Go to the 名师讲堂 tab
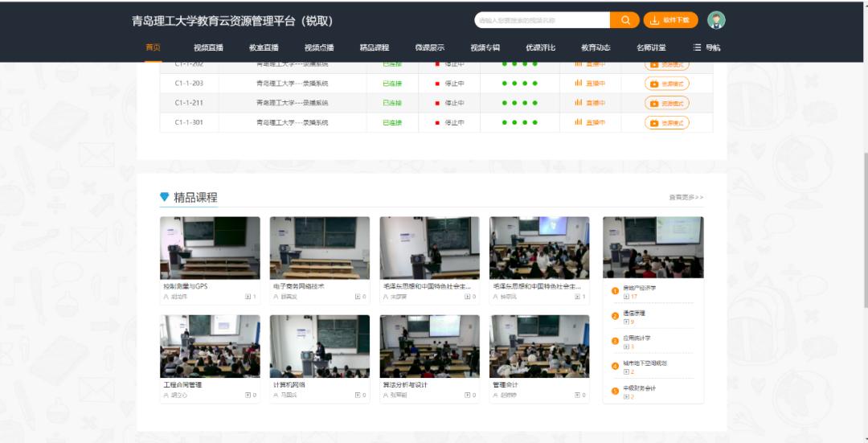Viewport: 868px width, 443px height. tap(651, 47)
